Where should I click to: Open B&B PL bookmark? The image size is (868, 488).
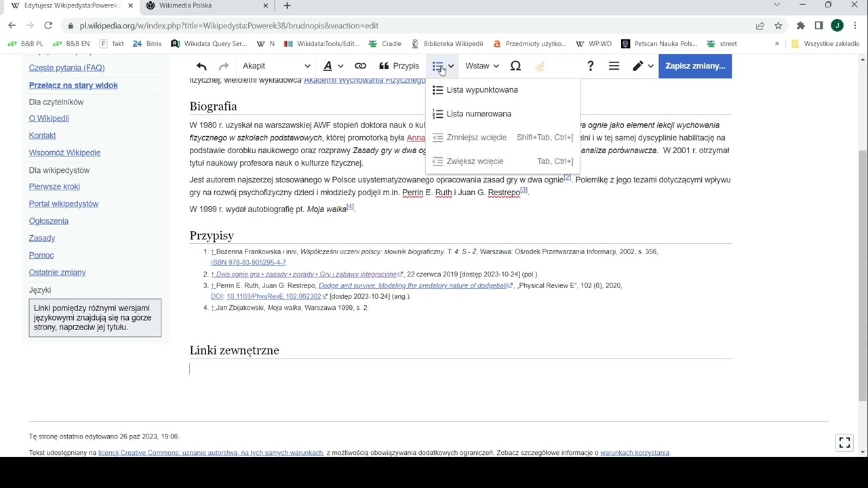point(26,44)
